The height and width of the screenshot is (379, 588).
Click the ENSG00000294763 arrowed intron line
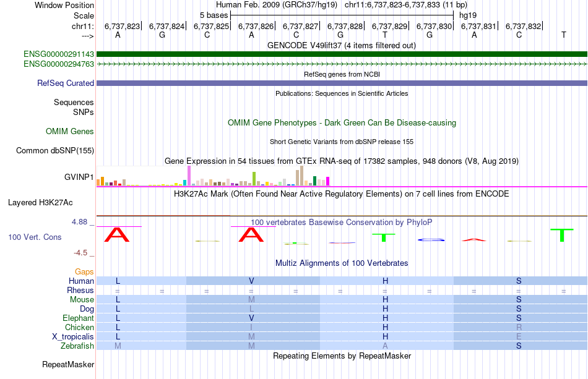pyautogui.click(x=342, y=64)
